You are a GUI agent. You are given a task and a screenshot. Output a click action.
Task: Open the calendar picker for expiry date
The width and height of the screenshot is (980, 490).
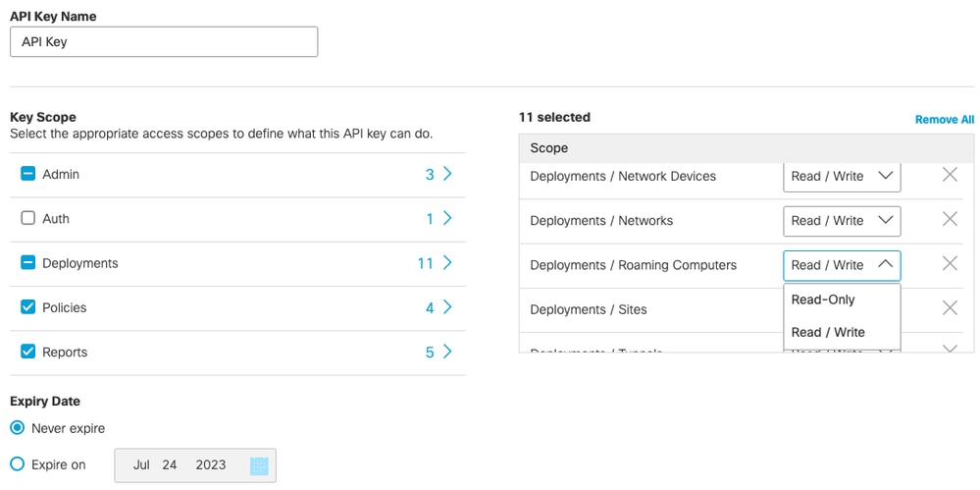coord(259,465)
